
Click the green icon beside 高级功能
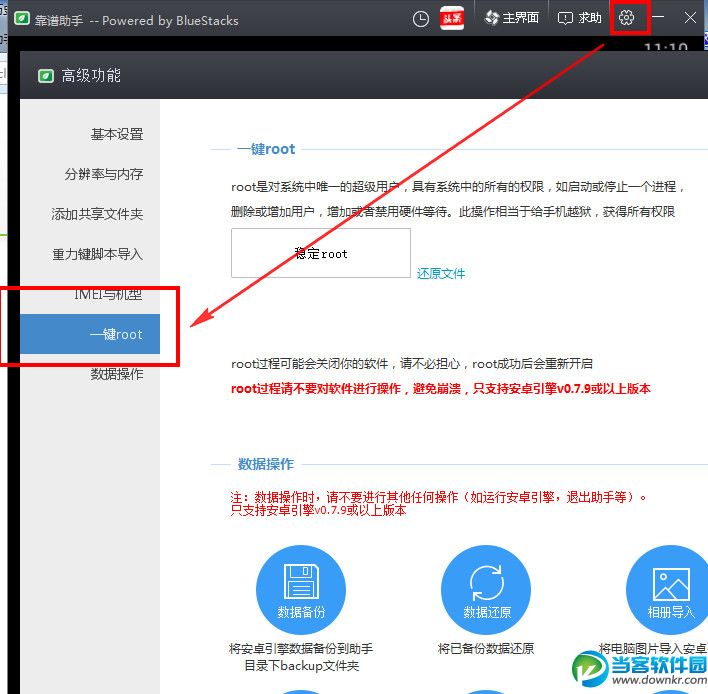tap(46, 76)
